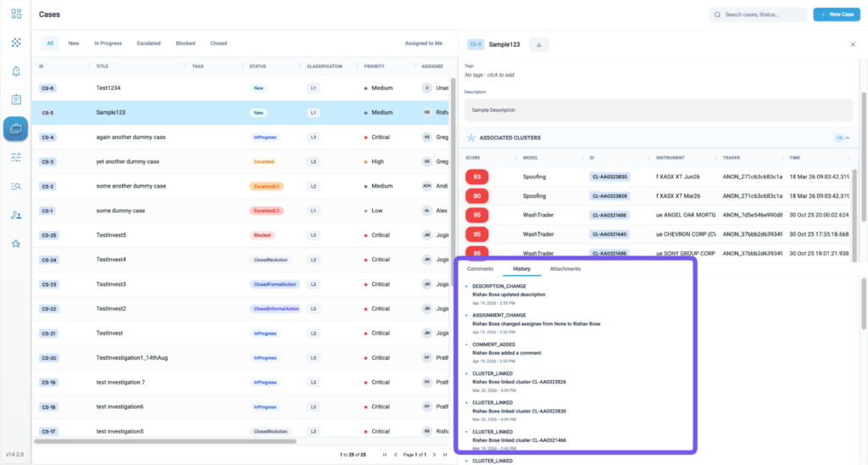Open the alerts bell icon in sidebar

click(x=16, y=71)
